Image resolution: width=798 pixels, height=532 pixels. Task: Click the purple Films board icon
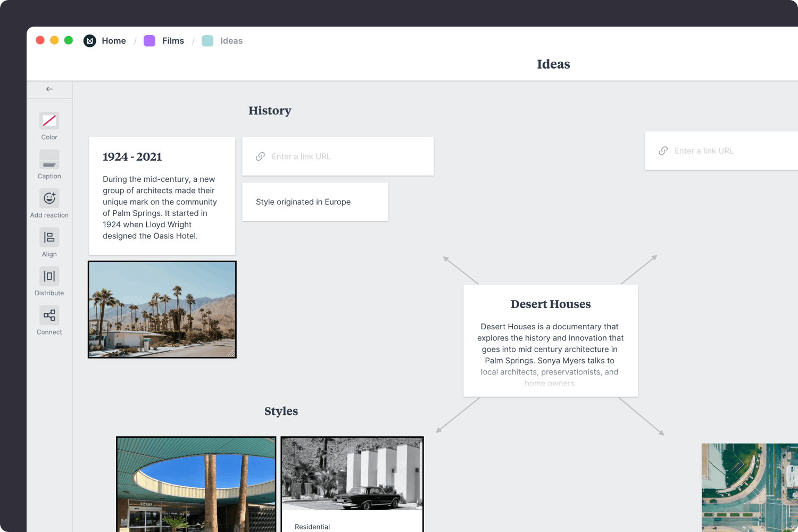click(x=149, y=40)
